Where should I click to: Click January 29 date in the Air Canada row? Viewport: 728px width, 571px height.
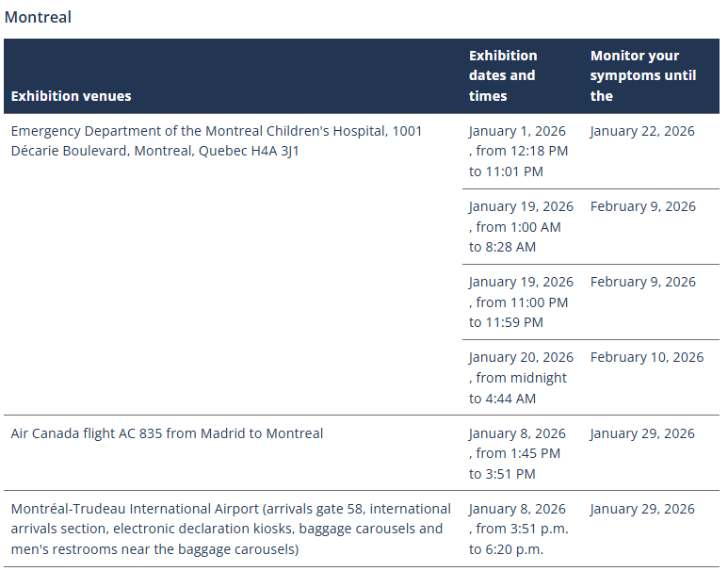pos(642,433)
